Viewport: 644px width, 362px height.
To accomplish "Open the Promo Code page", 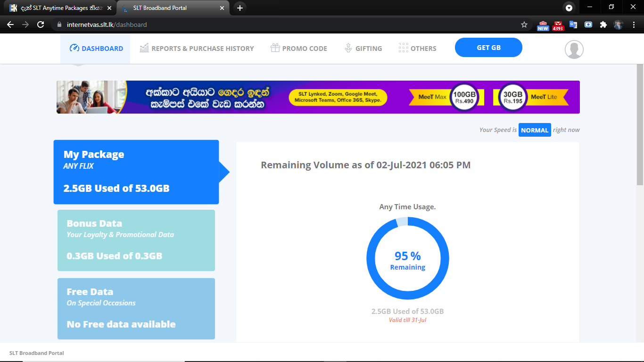I will click(x=299, y=49).
